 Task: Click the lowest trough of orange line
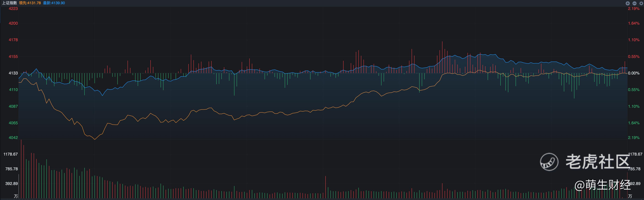coord(95,139)
